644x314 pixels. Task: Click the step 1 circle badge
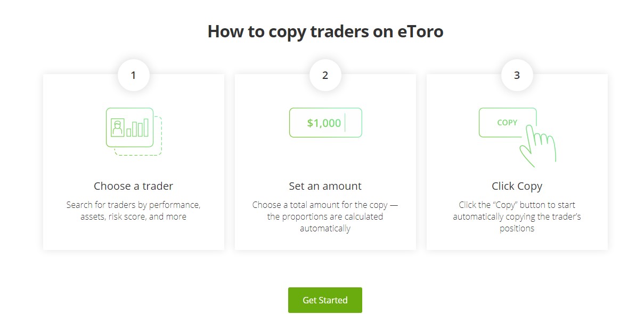click(133, 75)
